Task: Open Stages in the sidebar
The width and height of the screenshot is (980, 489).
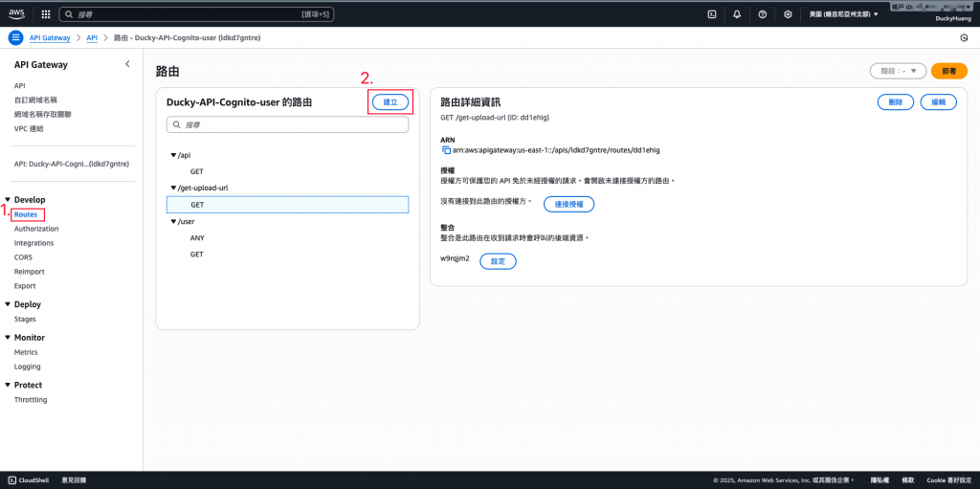Action: pyautogui.click(x=25, y=319)
